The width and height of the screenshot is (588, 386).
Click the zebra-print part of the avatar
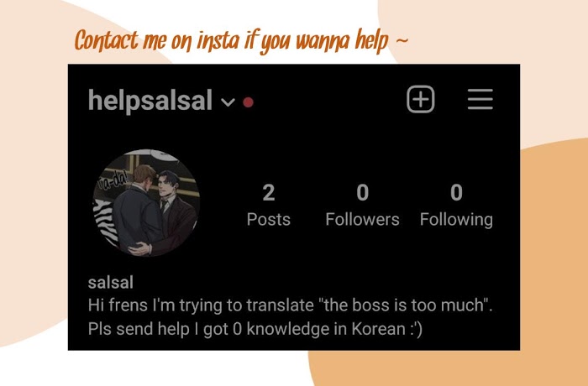104,221
